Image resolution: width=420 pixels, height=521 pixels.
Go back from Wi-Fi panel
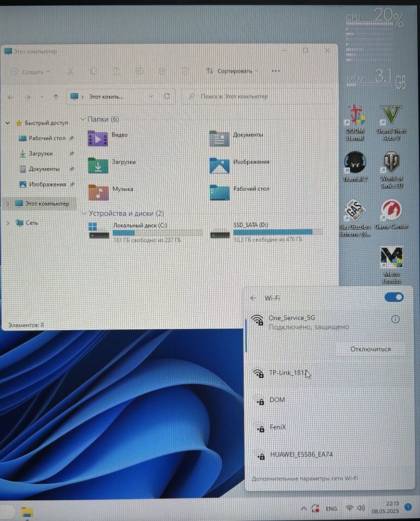tap(253, 298)
